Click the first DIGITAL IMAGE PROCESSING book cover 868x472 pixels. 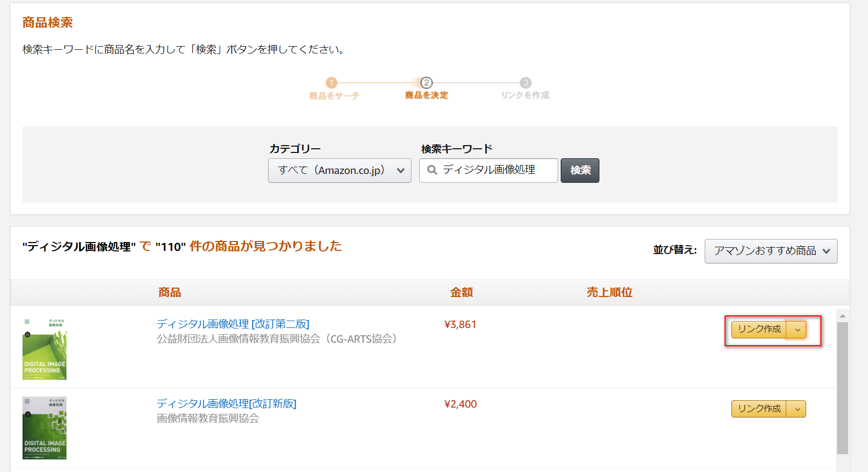(44, 348)
